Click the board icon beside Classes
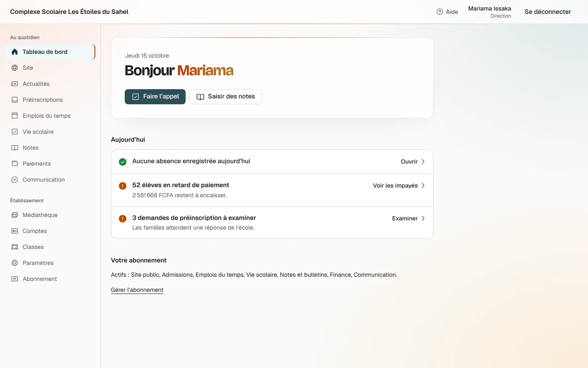 [15, 247]
